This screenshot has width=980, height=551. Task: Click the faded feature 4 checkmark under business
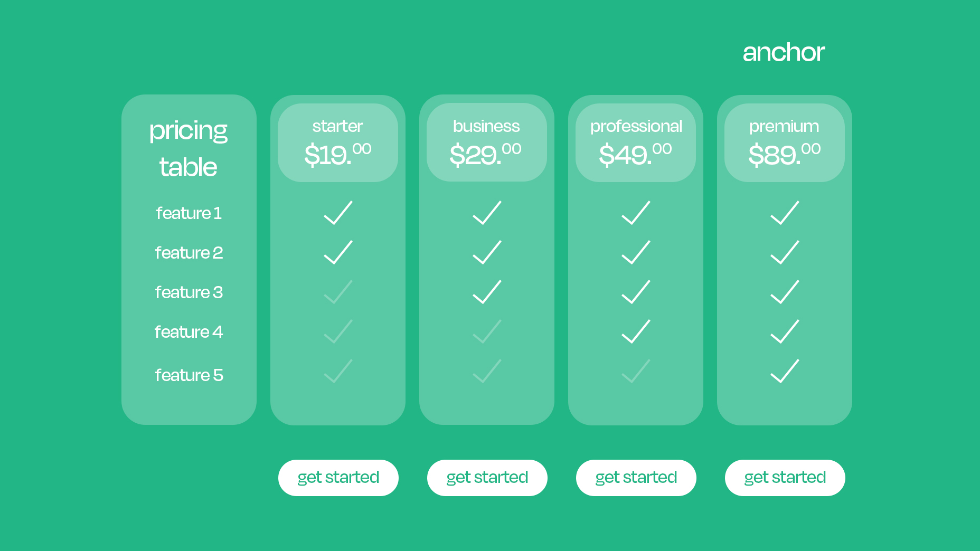[487, 331]
